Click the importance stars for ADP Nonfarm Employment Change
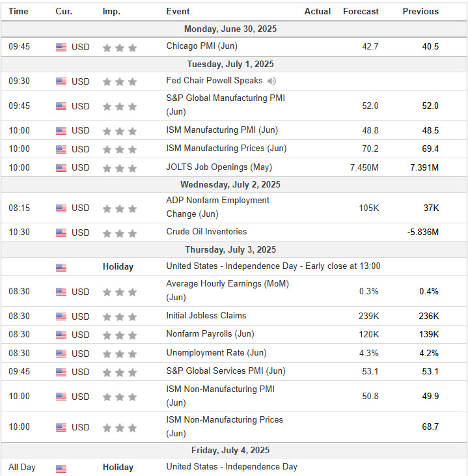 pos(120,208)
